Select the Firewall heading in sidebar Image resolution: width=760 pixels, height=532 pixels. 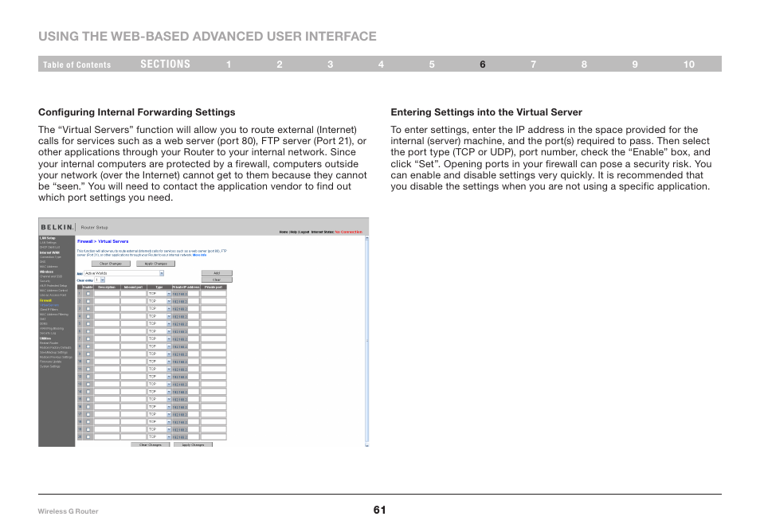tap(45, 300)
